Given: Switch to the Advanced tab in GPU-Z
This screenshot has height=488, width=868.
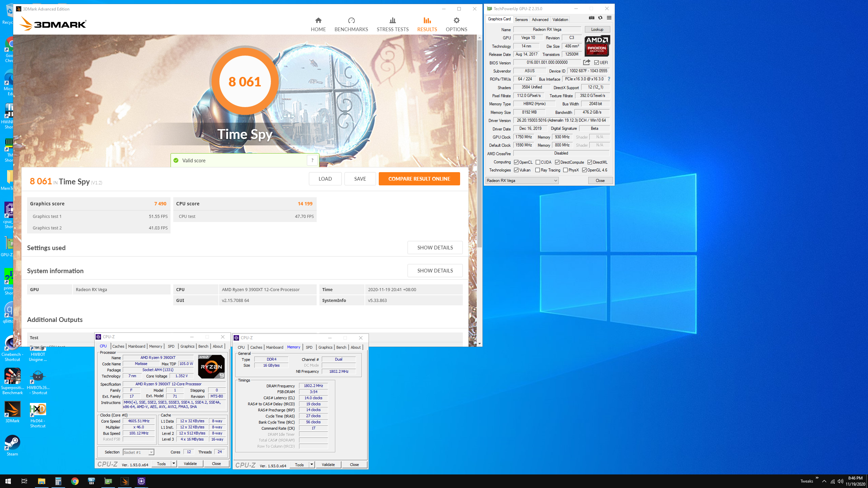Looking at the screenshot, I should 540,19.
